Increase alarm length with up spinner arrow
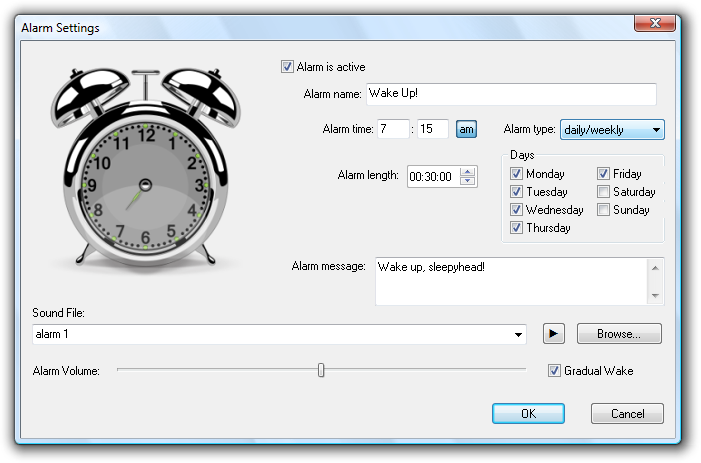The image size is (701, 463). 468,171
